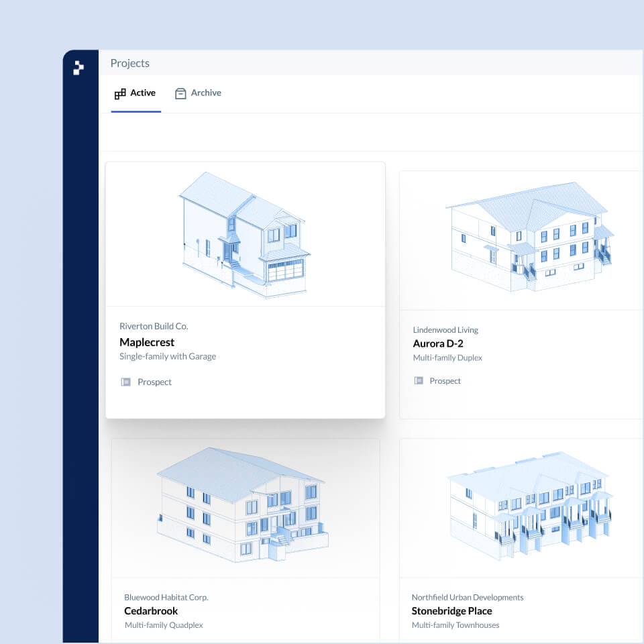The image size is (644, 644).
Task: Click Maplecrest's Prospect status icon
Action: 125,382
